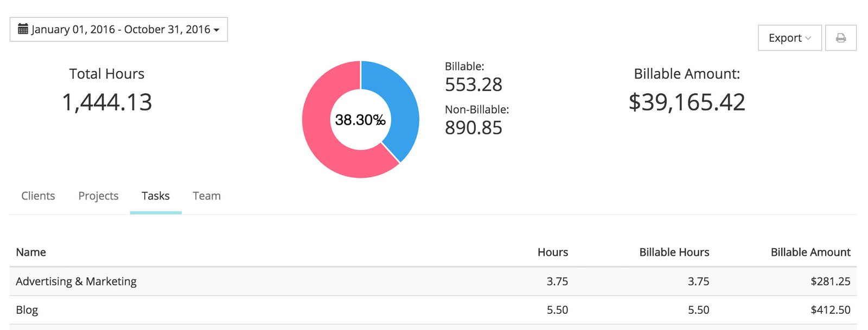The width and height of the screenshot is (868, 330).
Task: Select the Blog task row
Action: 27,309
